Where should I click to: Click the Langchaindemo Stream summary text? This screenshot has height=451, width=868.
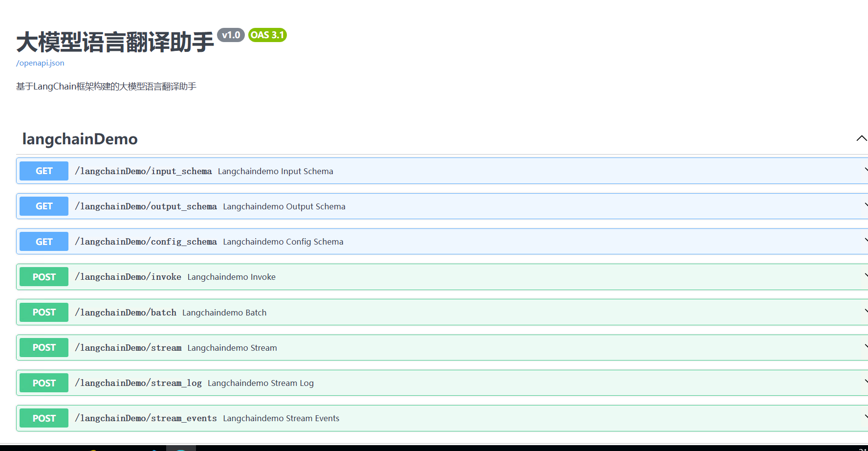tap(232, 348)
